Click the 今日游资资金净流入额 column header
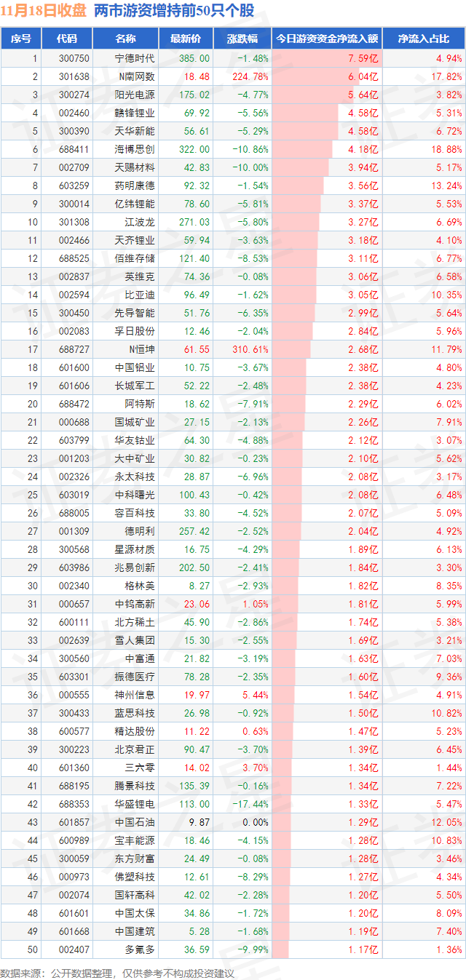Image resolution: width=466 pixels, height=980 pixels. coord(326,39)
